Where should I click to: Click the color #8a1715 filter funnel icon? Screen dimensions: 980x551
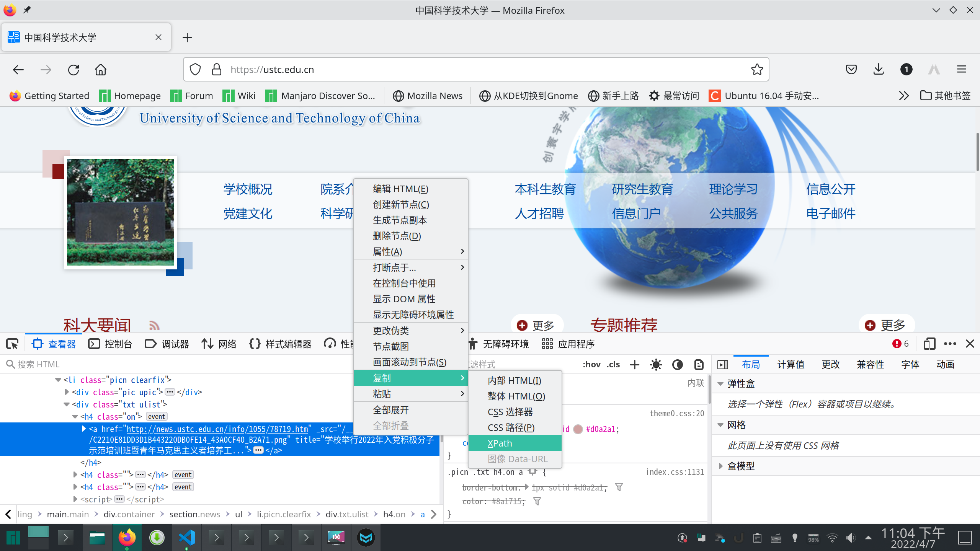[537, 501]
